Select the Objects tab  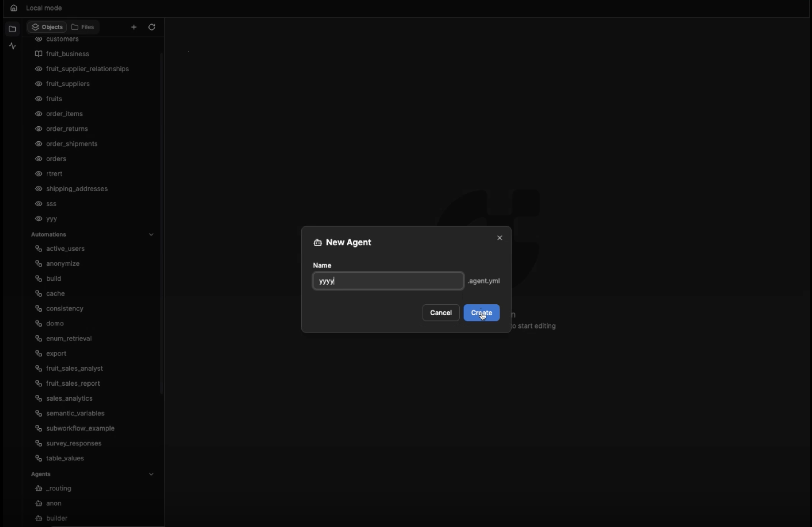click(x=47, y=27)
